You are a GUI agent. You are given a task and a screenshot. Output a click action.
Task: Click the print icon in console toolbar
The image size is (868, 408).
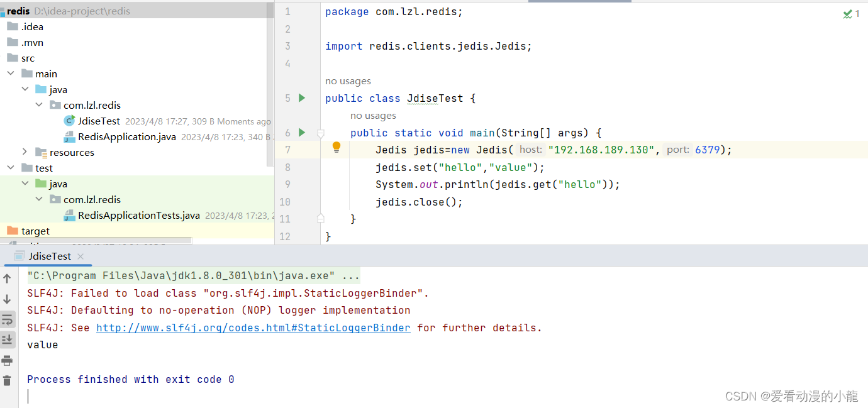click(8, 360)
